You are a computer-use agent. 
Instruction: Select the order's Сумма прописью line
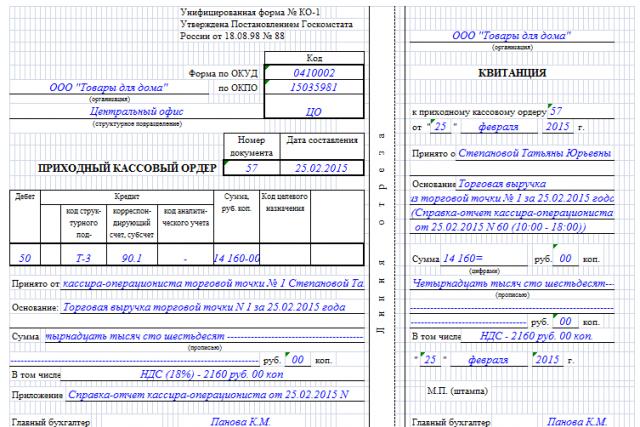pyautogui.click(x=204, y=336)
